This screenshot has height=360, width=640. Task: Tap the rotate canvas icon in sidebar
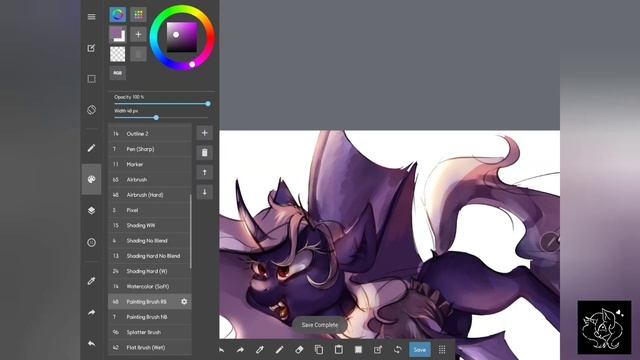click(x=91, y=110)
